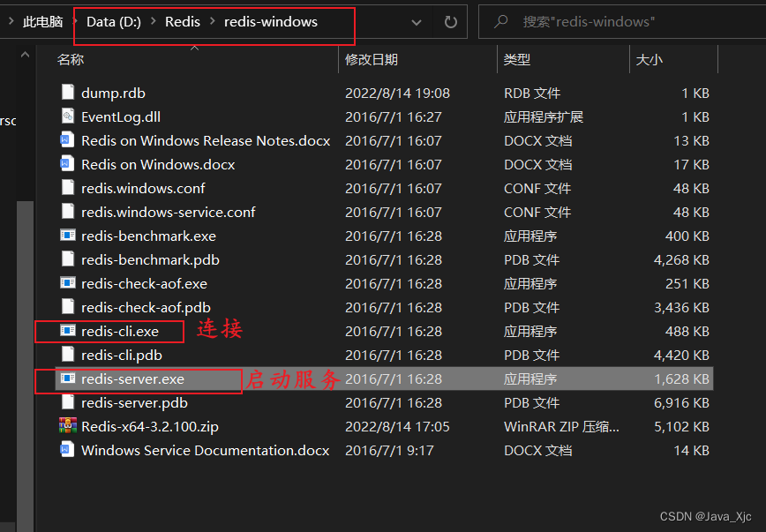Sort files by 修改日期 column
The image size is (766, 532).
click(372, 60)
